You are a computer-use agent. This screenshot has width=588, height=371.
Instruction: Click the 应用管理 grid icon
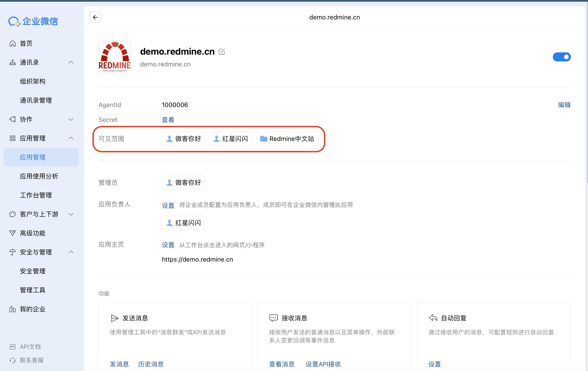point(13,138)
